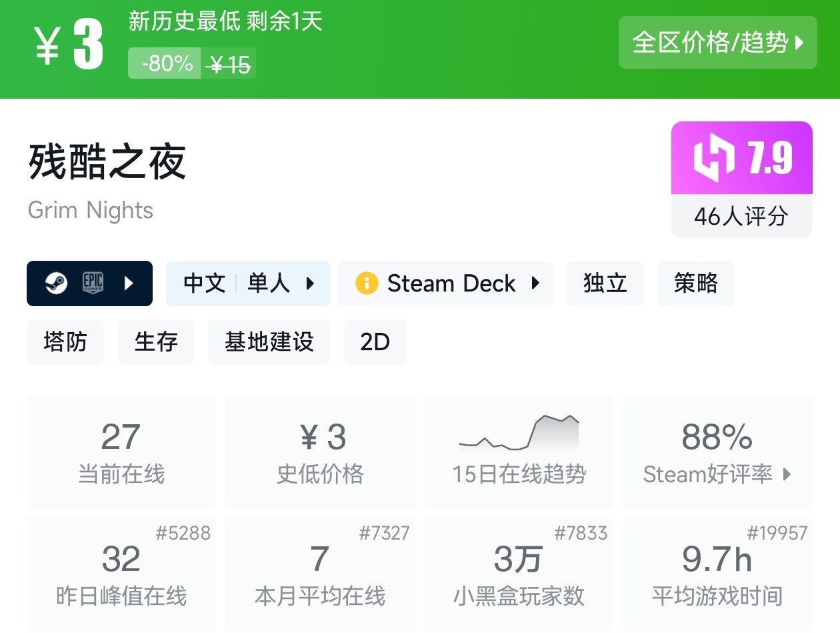Expand the 中文 单人 language details
The height and width of the screenshot is (633, 840).
click(x=310, y=283)
